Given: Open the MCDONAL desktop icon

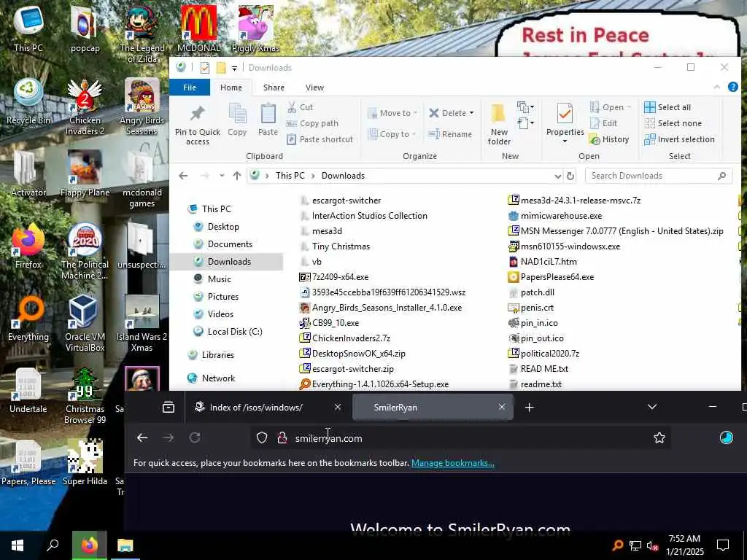Looking at the screenshot, I should [x=198, y=28].
